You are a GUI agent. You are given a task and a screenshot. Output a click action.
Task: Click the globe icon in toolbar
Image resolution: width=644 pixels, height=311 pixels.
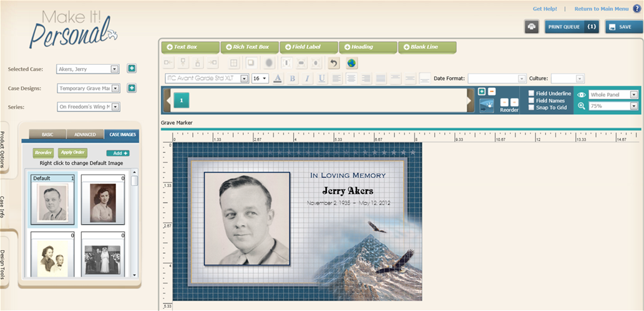[x=351, y=63]
